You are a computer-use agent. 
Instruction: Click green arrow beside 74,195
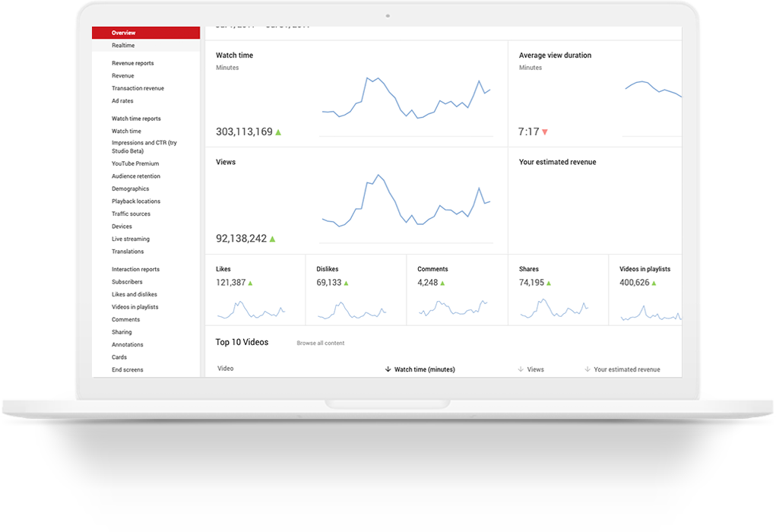tap(549, 283)
